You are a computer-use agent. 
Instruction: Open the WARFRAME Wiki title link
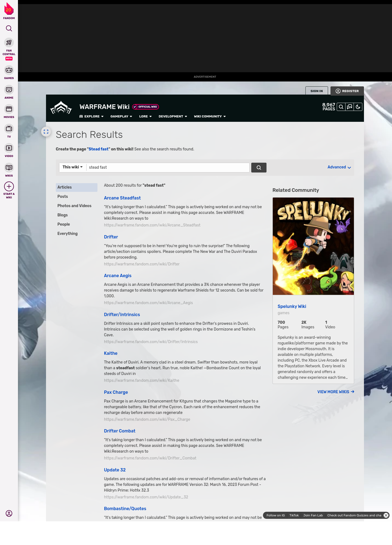[x=105, y=107]
